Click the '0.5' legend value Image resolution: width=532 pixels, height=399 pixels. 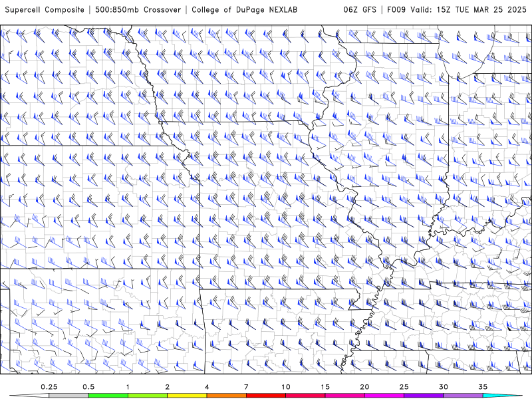(x=88, y=387)
